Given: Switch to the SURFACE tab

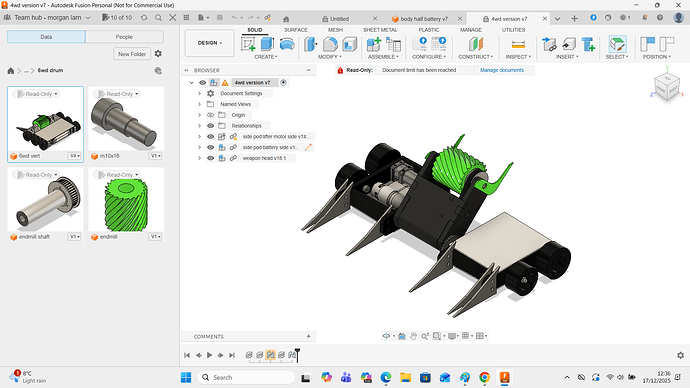Looking at the screenshot, I should (x=296, y=30).
